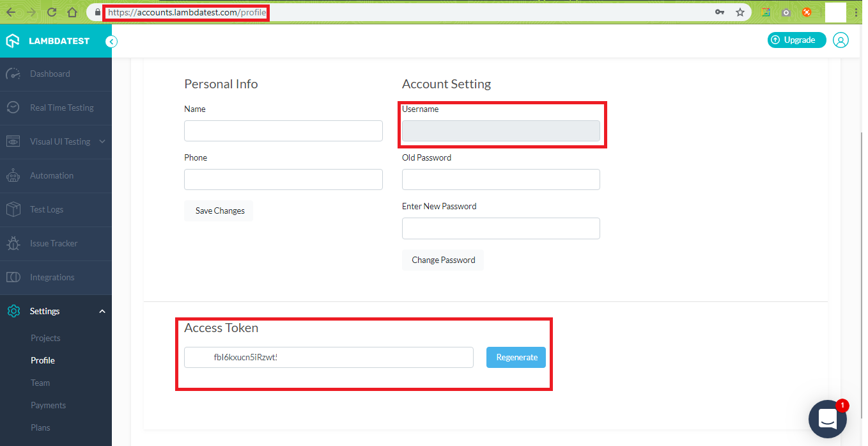Image resolution: width=868 pixels, height=446 pixels.
Task: Open the user account avatar icon
Action: coord(841,40)
